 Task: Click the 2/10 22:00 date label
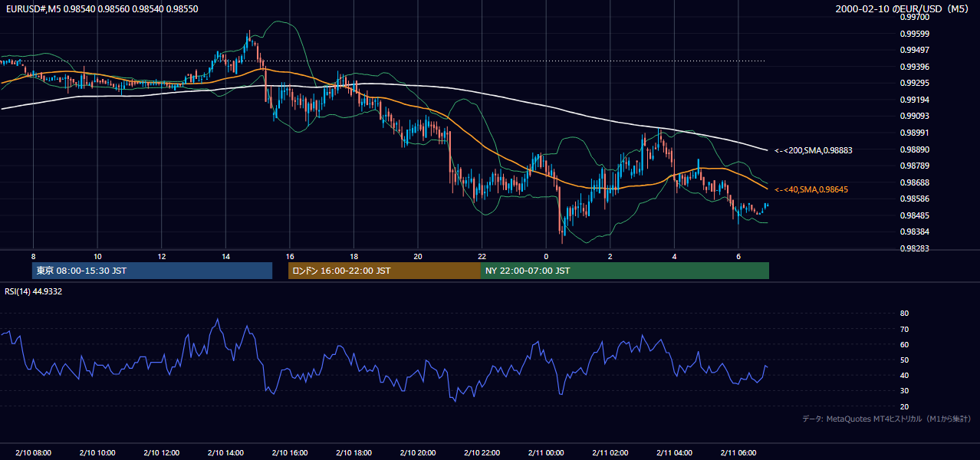click(x=482, y=452)
